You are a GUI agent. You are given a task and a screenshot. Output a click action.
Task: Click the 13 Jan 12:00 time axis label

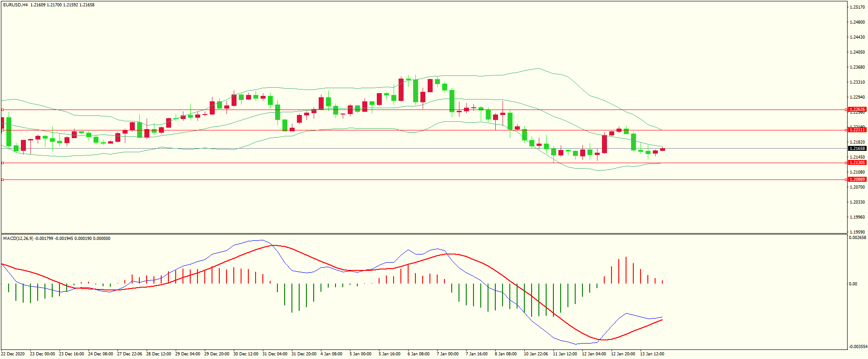pyautogui.click(x=652, y=354)
